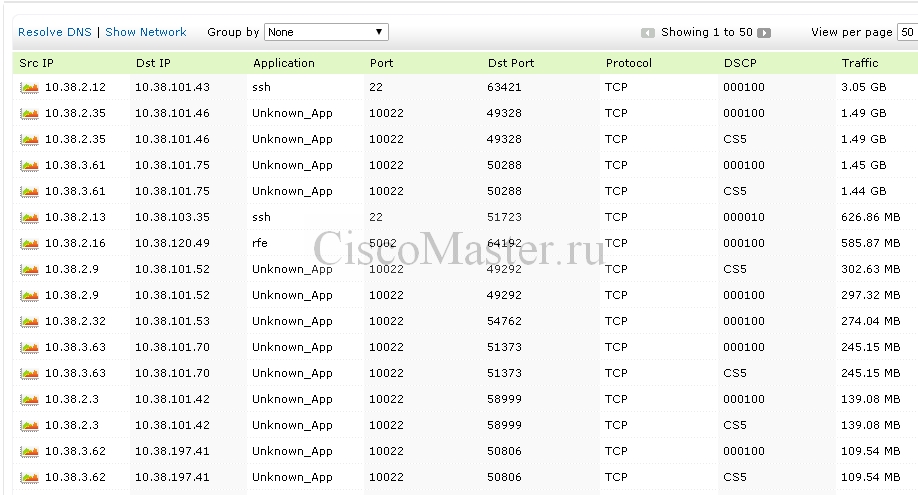
Task: Click the Resolve DNS link
Action: (55, 32)
